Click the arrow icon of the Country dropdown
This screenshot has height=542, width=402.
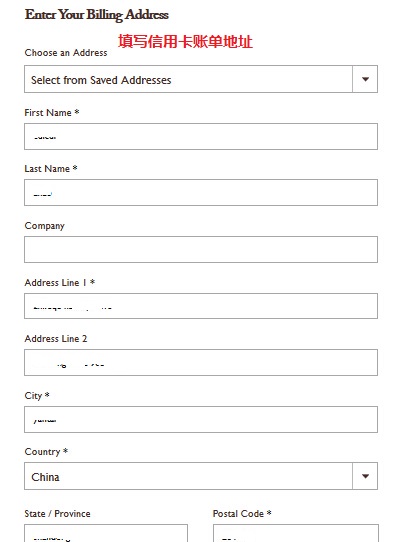(x=365, y=476)
